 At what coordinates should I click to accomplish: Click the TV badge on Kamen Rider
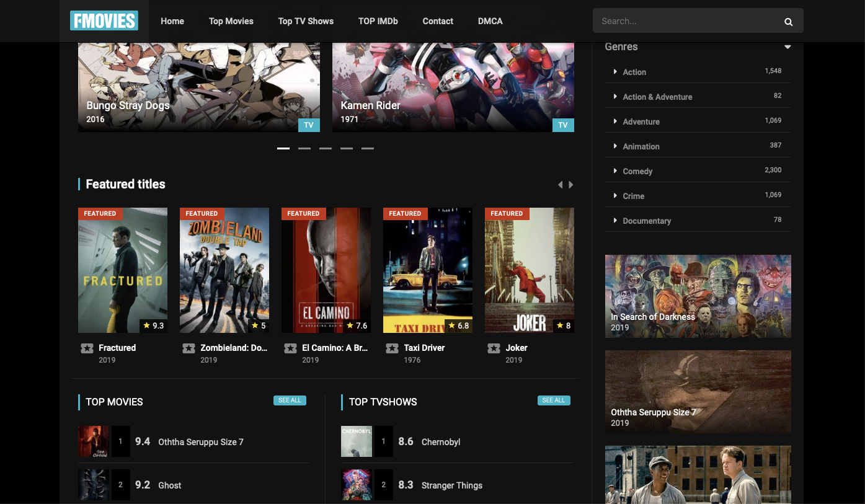click(x=563, y=125)
